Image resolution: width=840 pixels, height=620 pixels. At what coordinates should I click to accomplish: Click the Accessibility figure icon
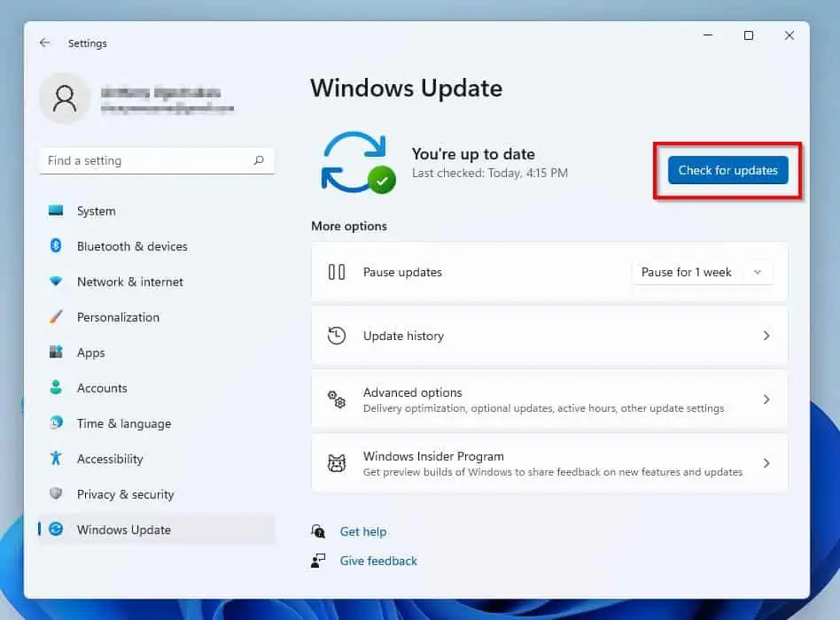point(56,458)
